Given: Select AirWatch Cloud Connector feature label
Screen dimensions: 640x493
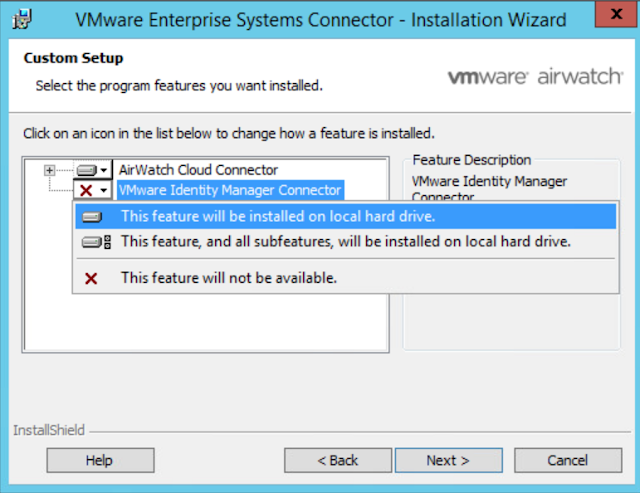Looking at the screenshot, I should [198, 170].
